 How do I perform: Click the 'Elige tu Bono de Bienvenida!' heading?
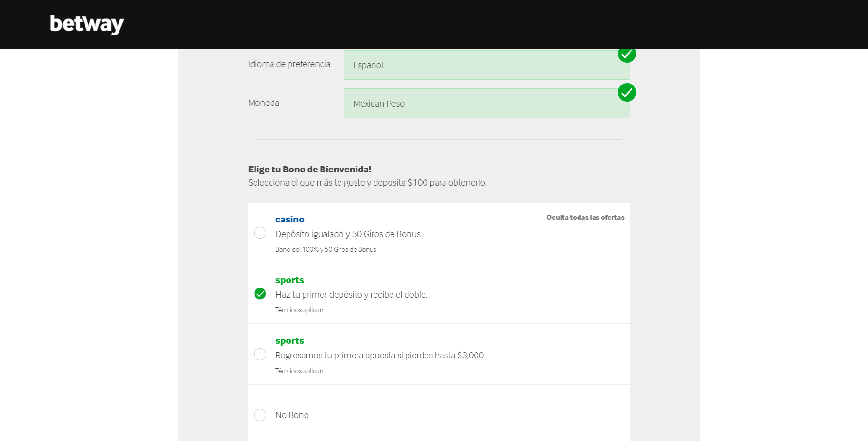click(309, 170)
